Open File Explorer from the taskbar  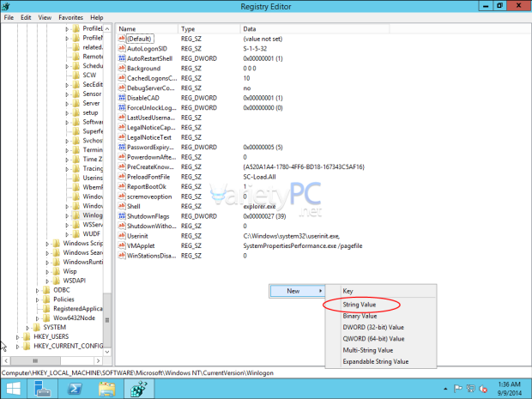click(x=106, y=389)
